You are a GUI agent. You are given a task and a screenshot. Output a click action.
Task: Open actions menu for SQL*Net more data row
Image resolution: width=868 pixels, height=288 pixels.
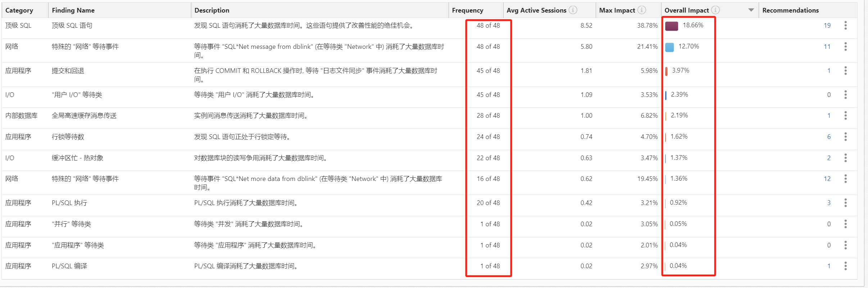pos(845,178)
